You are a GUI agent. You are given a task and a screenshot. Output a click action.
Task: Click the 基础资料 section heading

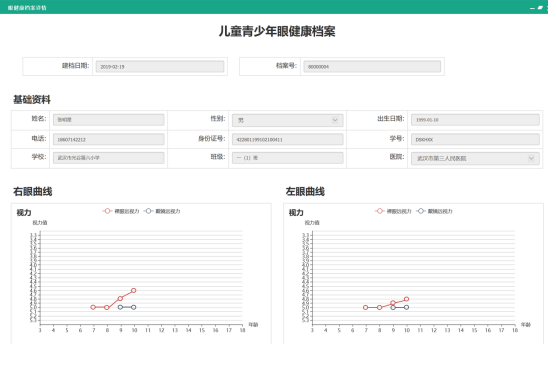(x=32, y=99)
